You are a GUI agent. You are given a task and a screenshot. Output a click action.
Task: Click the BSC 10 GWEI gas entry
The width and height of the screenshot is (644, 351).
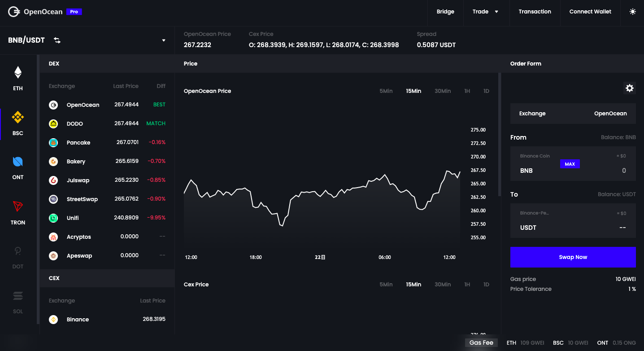(x=570, y=343)
